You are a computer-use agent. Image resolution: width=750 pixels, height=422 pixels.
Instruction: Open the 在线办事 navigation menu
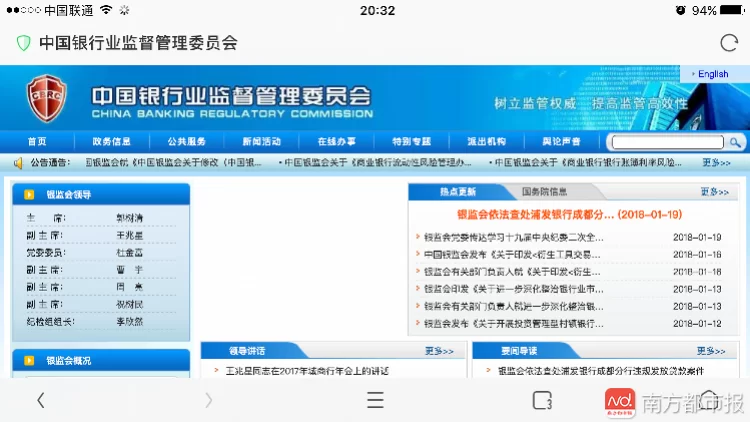336,142
